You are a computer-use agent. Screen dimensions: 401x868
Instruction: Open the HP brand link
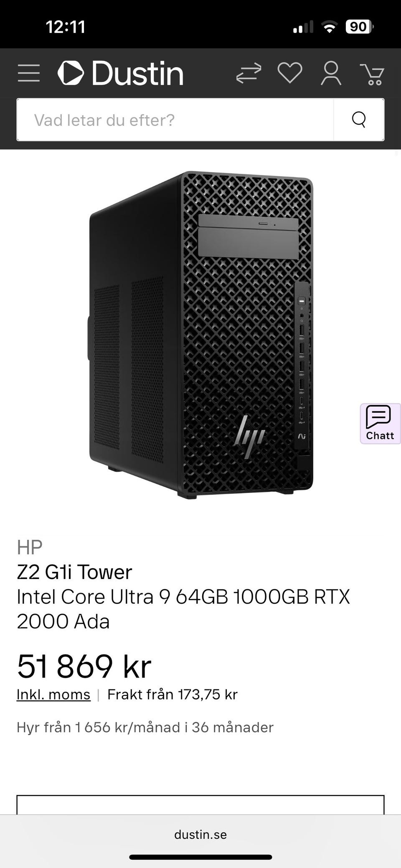point(30,547)
